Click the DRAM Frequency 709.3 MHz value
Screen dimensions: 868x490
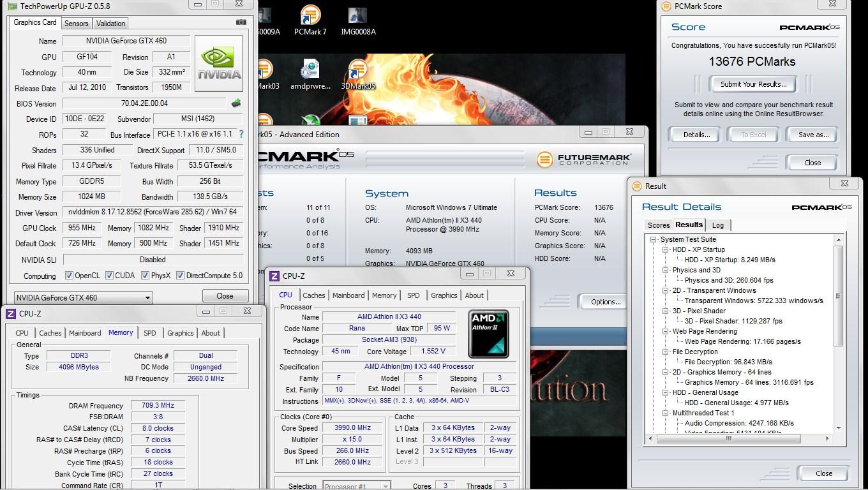click(158, 405)
